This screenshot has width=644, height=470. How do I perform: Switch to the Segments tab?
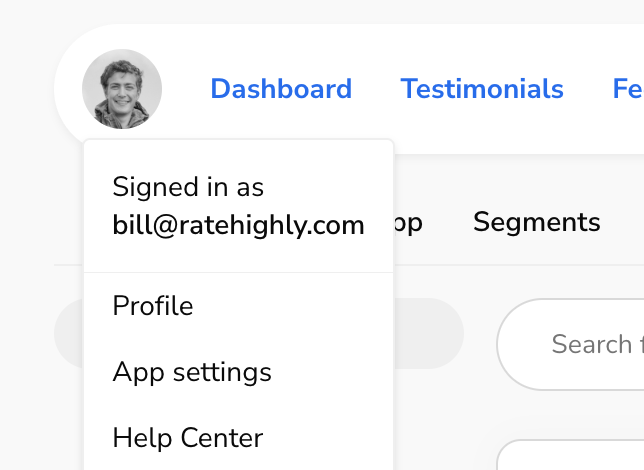pyautogui.click(x=536, y=222)
